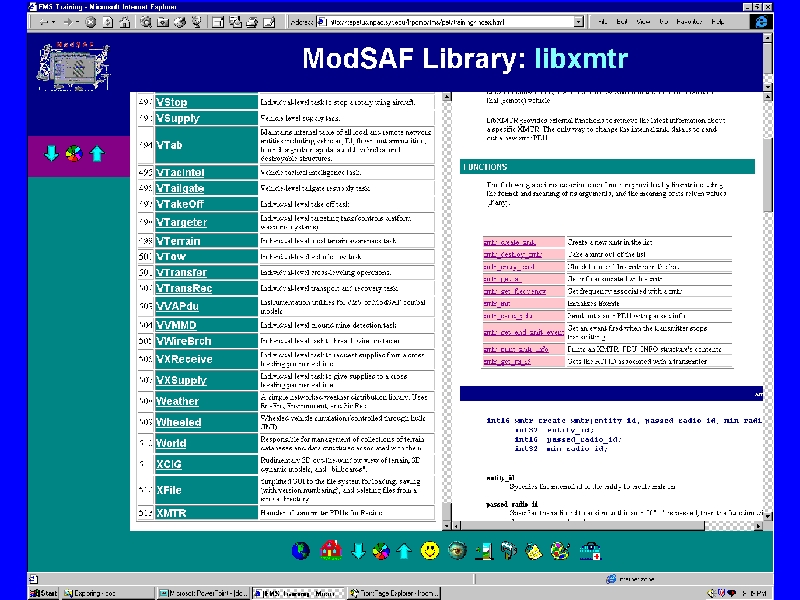Click the Windows Start button
Screen dimensions: 800x600
(x=44, y=593)
